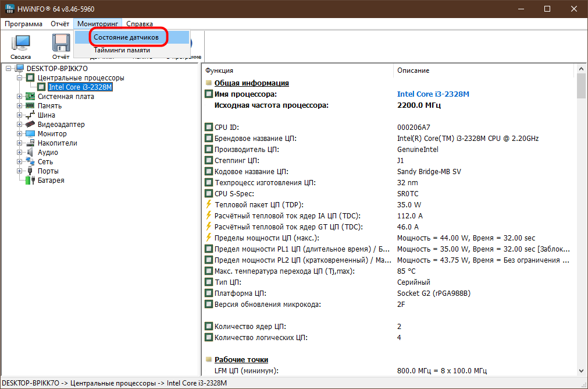Click the chip icon beside CPU ID
This screenshot has width=588, height=389.
click(x=209, y=128)
